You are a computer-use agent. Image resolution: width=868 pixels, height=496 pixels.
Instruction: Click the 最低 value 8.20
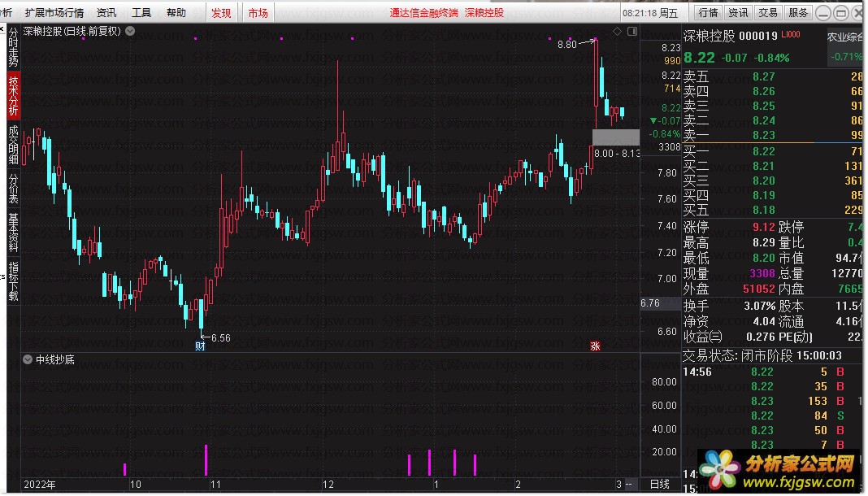763,258
